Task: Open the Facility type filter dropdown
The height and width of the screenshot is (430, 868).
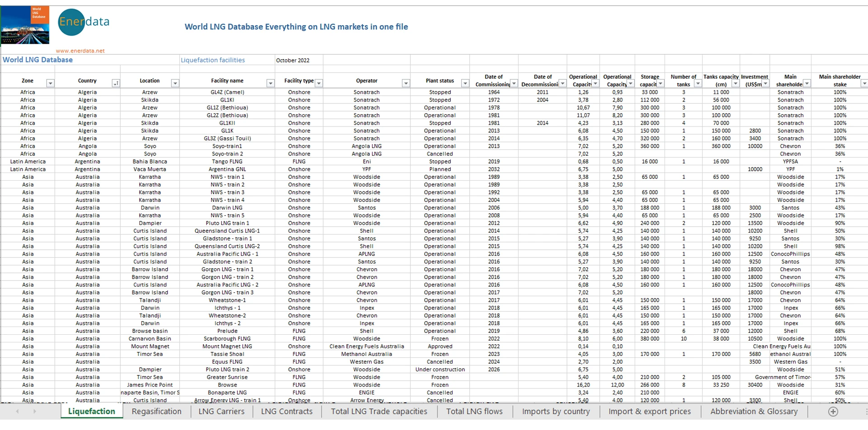Action: (x=319, y=83)
